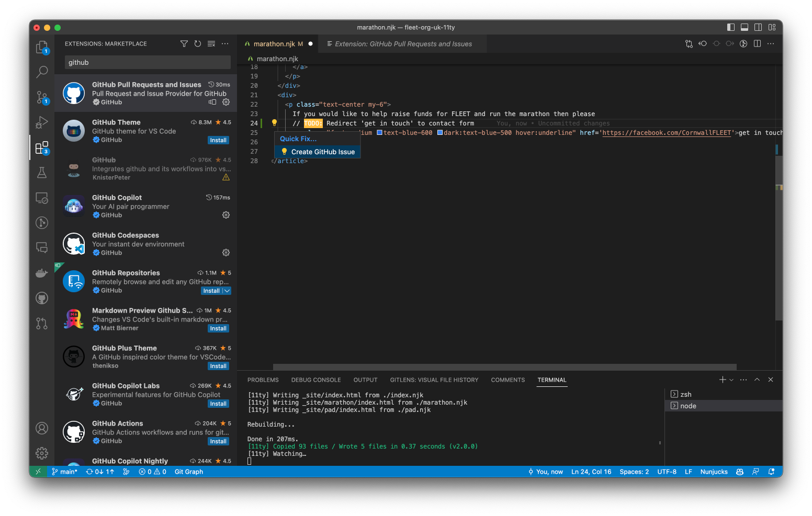Toggle the primary side bar visibility

(x=731, y=27)
